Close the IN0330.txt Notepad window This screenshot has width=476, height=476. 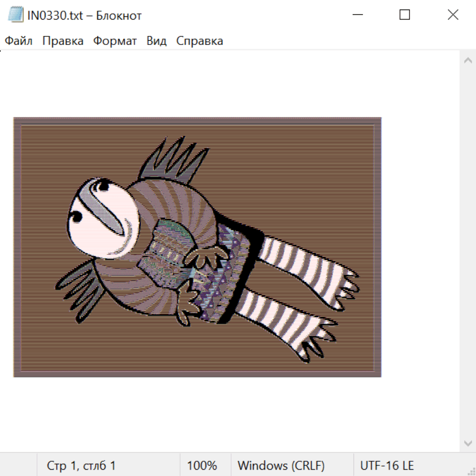click(x=453, y=15)
